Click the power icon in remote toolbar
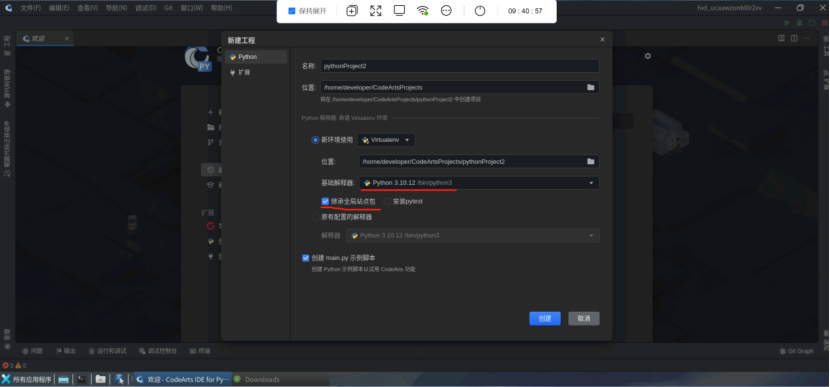The height and width of the screenshot is (387, 830). (480, 11)
